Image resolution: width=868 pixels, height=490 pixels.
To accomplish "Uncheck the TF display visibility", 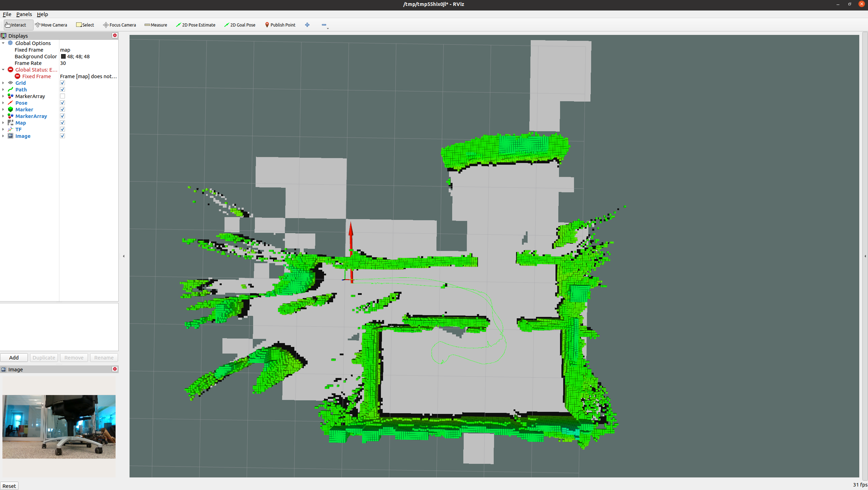I will tap(62, 129).
